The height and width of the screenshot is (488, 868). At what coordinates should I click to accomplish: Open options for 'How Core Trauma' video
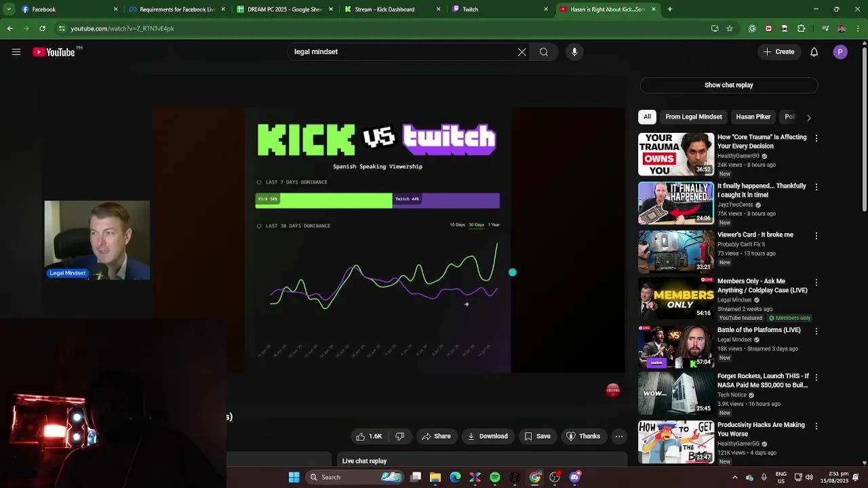pyautogui.click(x=816, y=138)
